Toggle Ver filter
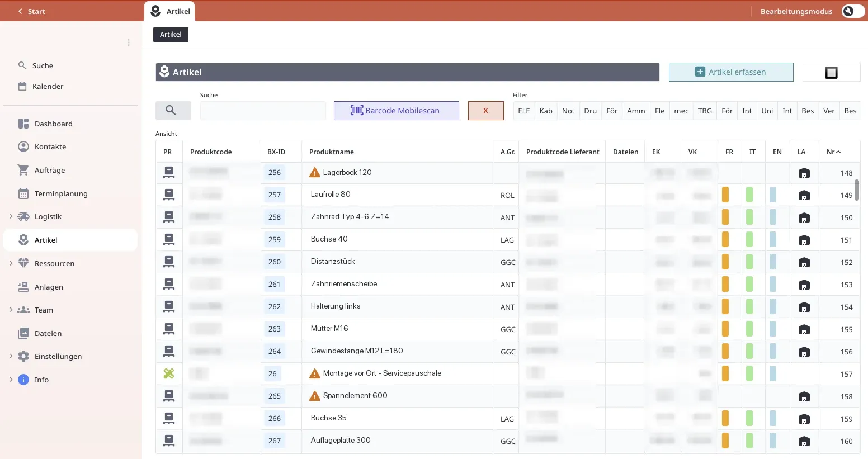Screen dimensions: 868x459 click(829, 111)
